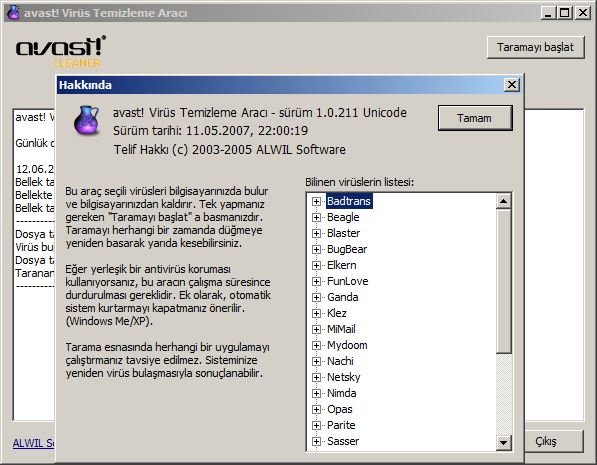Close the Hakkında dialog with X

coord(512,85)
